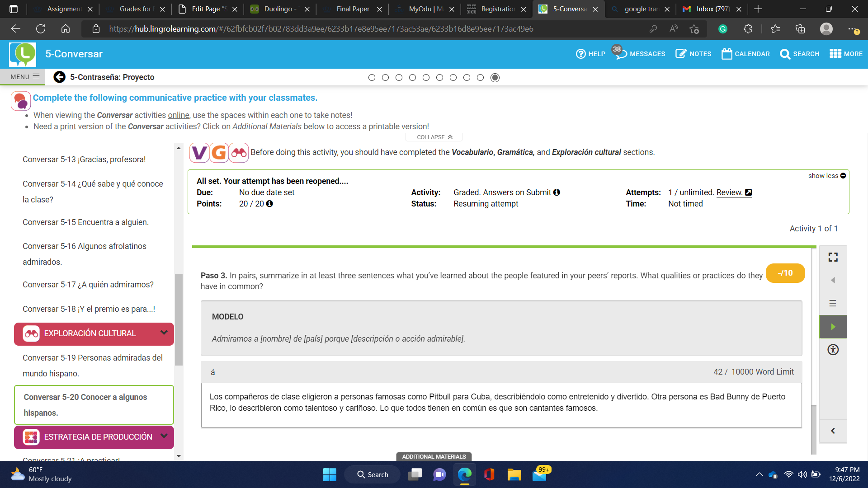Click the sidebar vertical scrollbar thumb
The width and height of the screenshot is (868, 488).
coord(179,319)
